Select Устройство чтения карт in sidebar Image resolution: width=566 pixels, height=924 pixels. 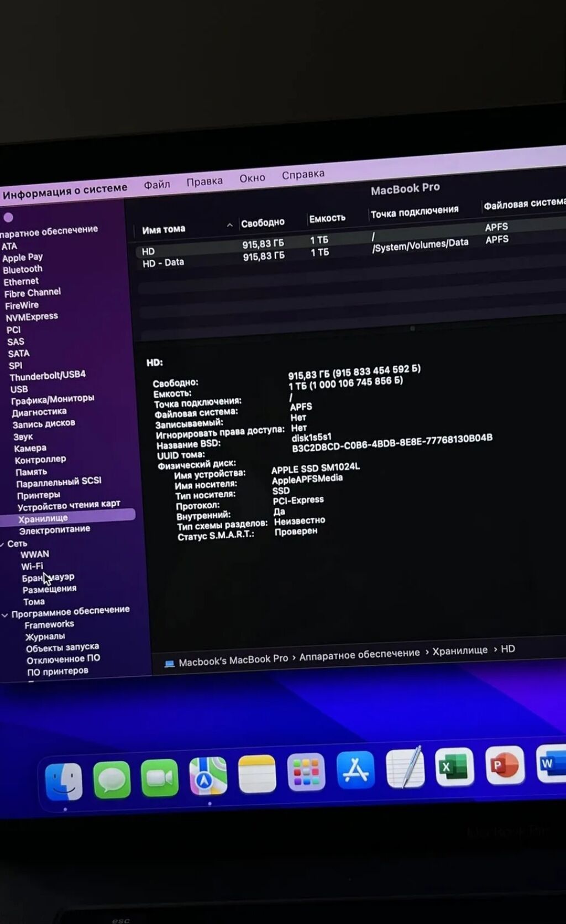(x=69, y=505)
